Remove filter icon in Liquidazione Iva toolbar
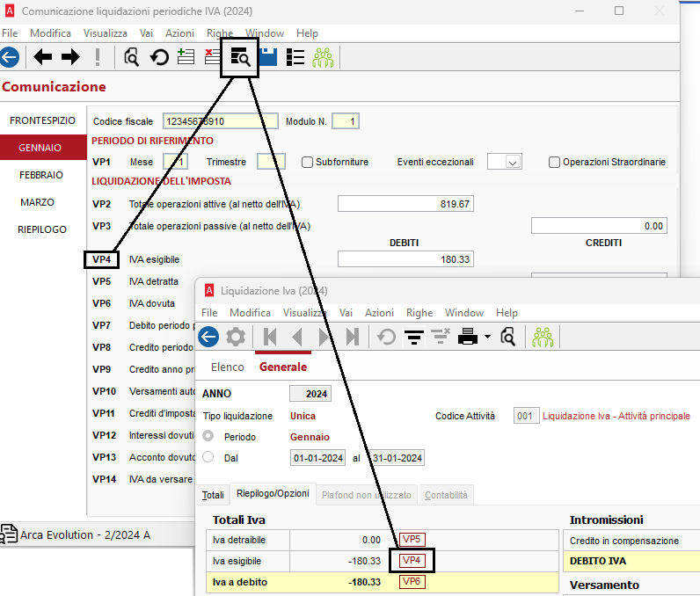 tap(441, 337)
